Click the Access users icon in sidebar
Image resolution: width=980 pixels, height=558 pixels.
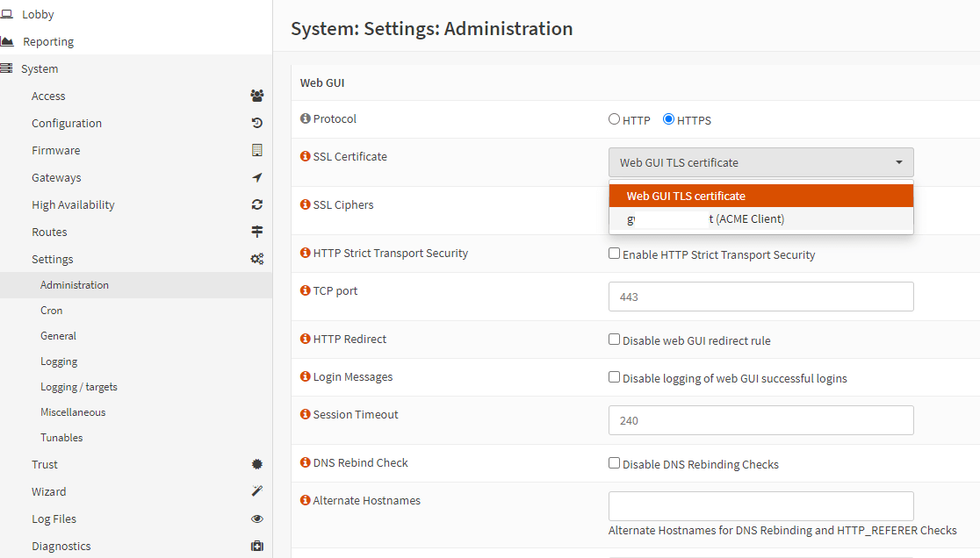click(256, 97)
